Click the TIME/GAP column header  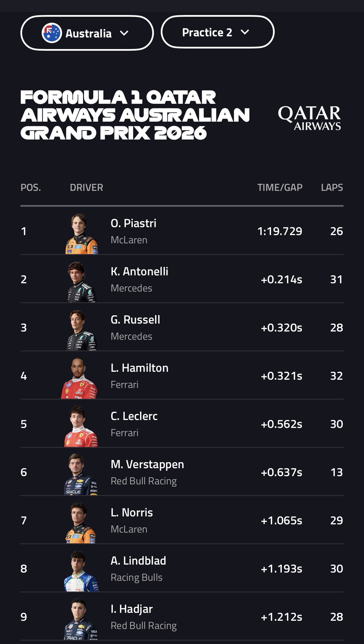(x=280, y=188)
